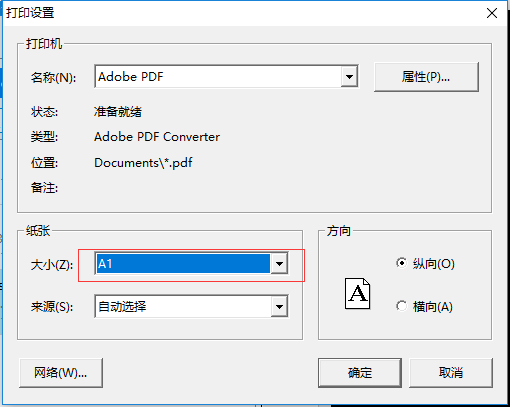Screen dimensions: 510x407
Task: Cancel the dialog with 取消 button
Action: (451, 373)
